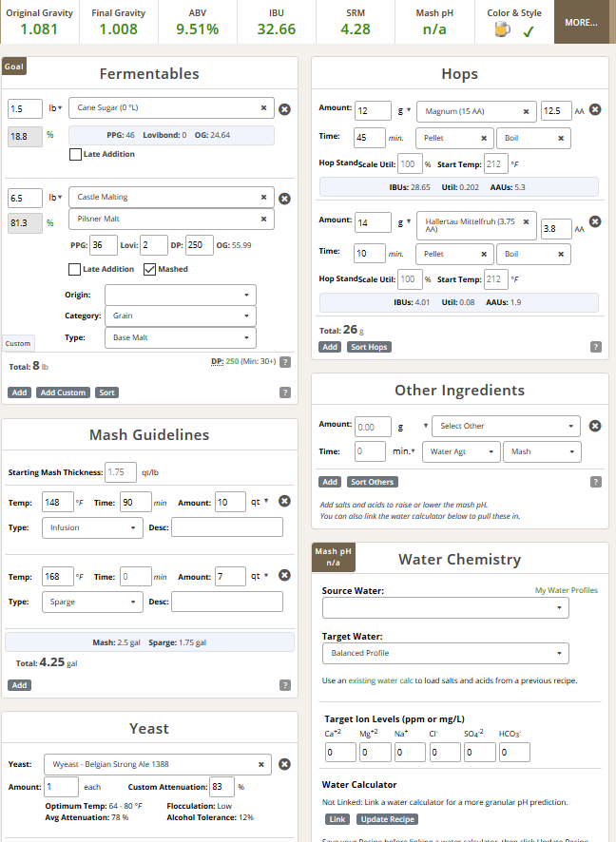Sort the fermentables list

(106, 392)
